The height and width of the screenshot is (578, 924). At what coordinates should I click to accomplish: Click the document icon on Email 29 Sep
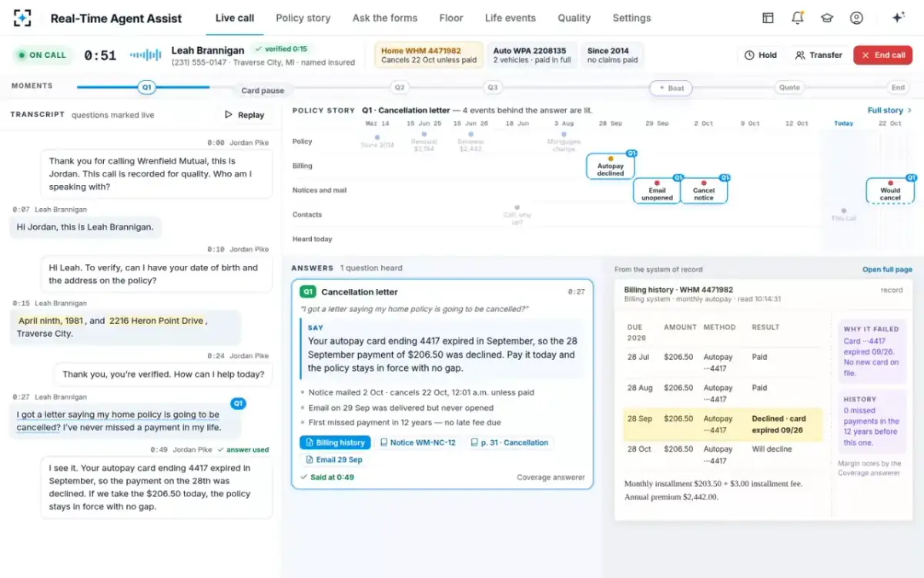coord(310,460)
